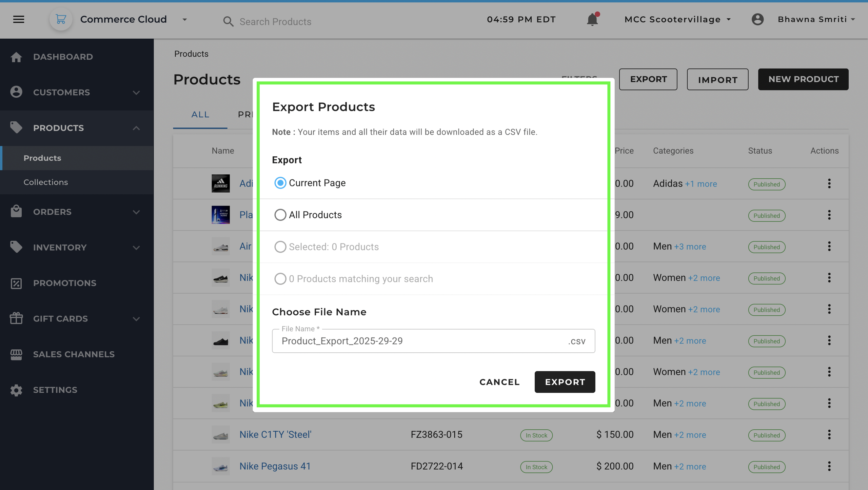Open the MCC Scootervillage store dropdown

point(677,19)
